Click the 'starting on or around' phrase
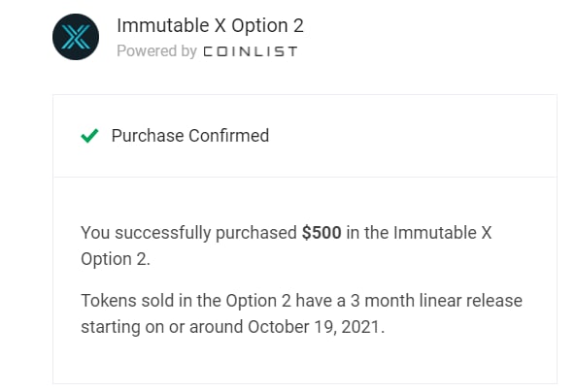 [161, 327]
